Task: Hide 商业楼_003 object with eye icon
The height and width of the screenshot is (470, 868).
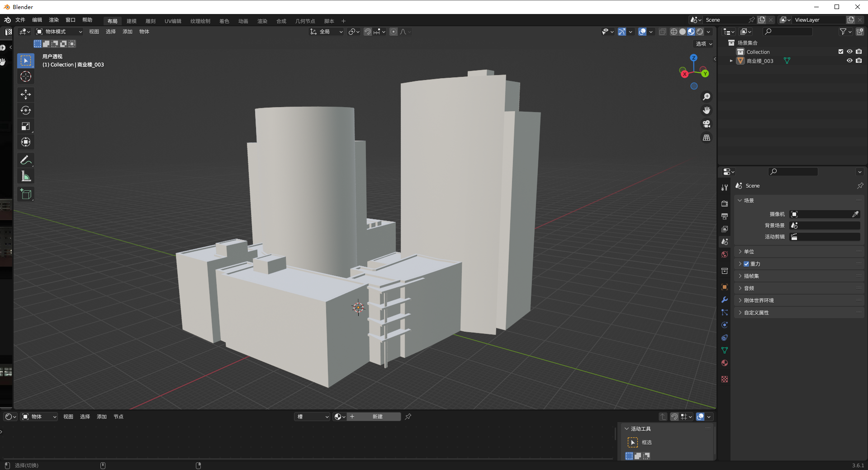Action: [x=849, y=61]
